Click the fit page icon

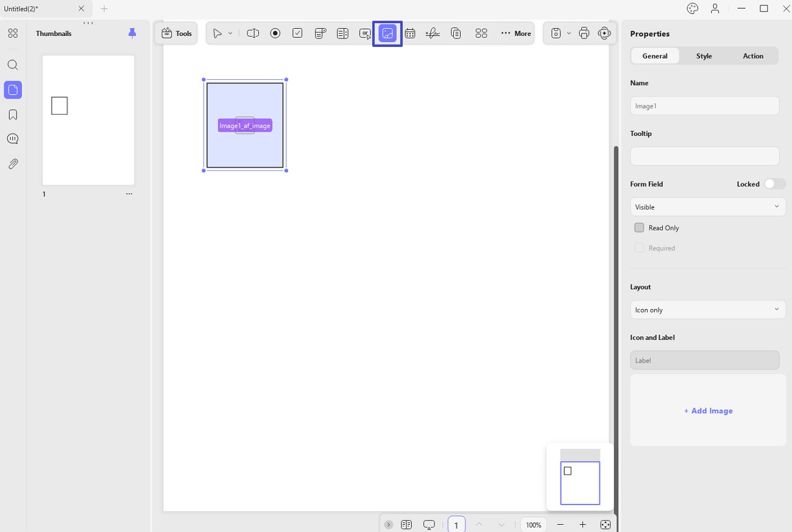coord(605,525)
